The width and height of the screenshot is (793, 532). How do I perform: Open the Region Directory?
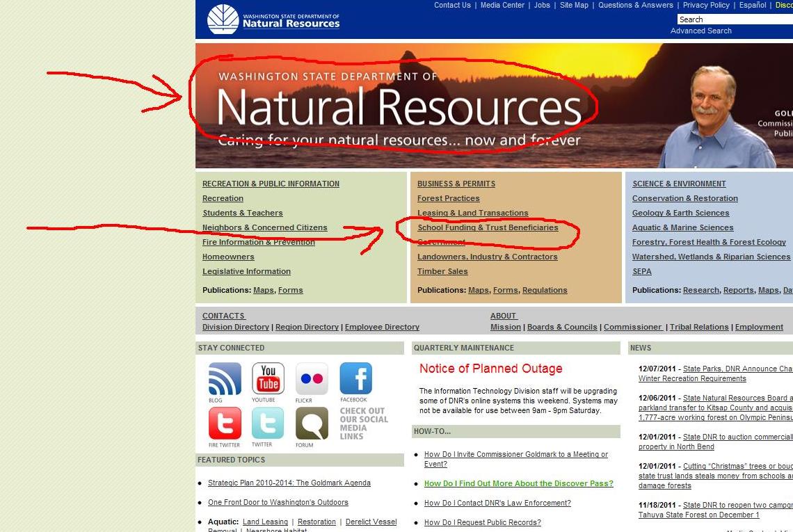pyautogui.click(x=307, y=327)
